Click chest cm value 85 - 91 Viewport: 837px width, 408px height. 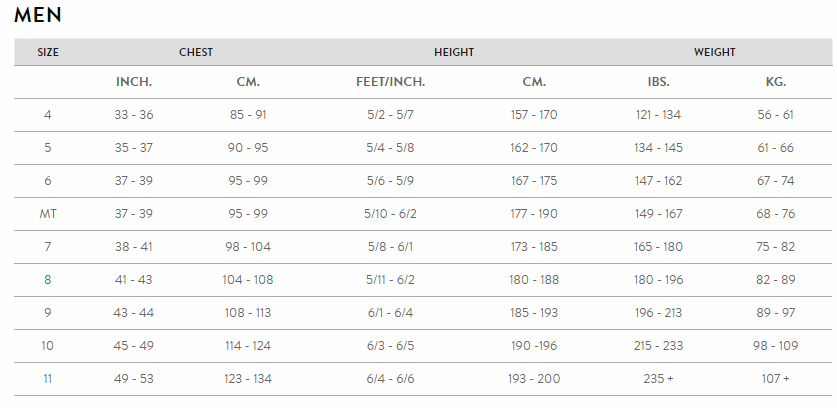coord(247,115)
